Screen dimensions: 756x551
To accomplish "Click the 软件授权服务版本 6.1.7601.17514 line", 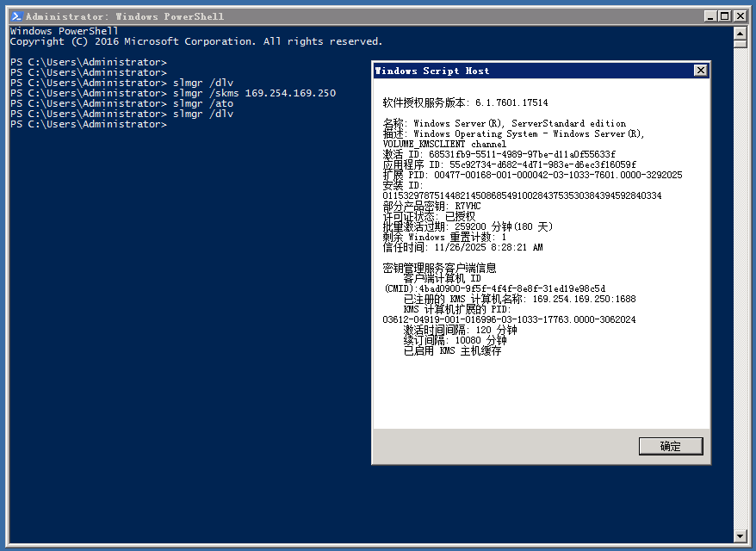I will tap(465, 102).
